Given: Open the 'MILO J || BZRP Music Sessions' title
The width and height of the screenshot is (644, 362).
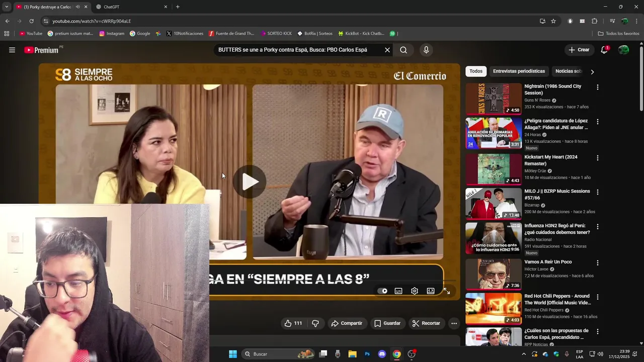Looking at the screenshot, I should (x=557, y=195).
